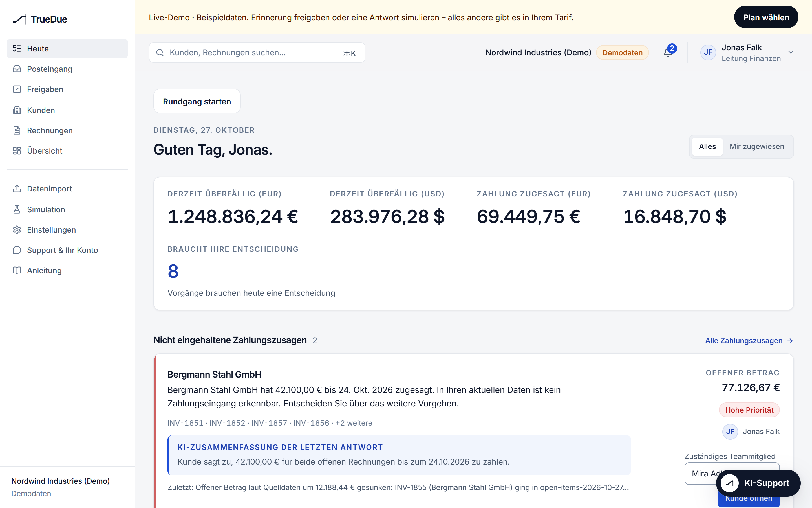Click the TrueDue logo icon

tap(19, 19)
